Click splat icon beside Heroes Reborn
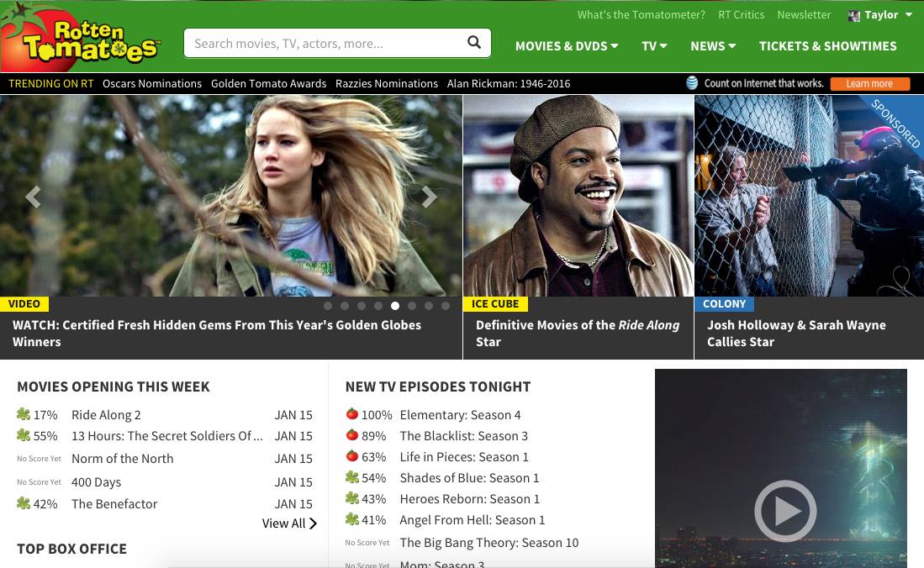 351,498
